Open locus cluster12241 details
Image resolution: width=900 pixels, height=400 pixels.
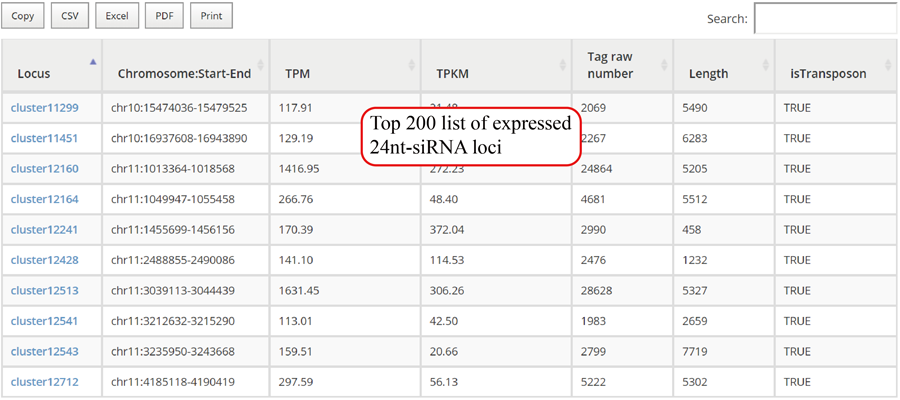pos(44,230)
